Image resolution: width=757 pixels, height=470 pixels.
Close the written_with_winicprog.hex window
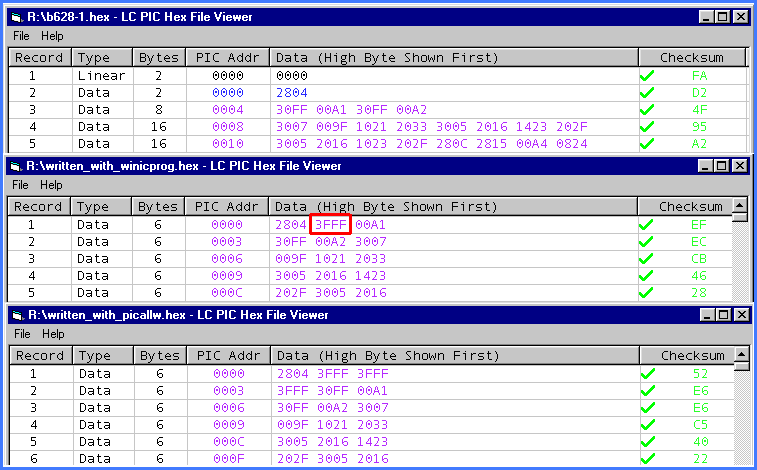740,166
